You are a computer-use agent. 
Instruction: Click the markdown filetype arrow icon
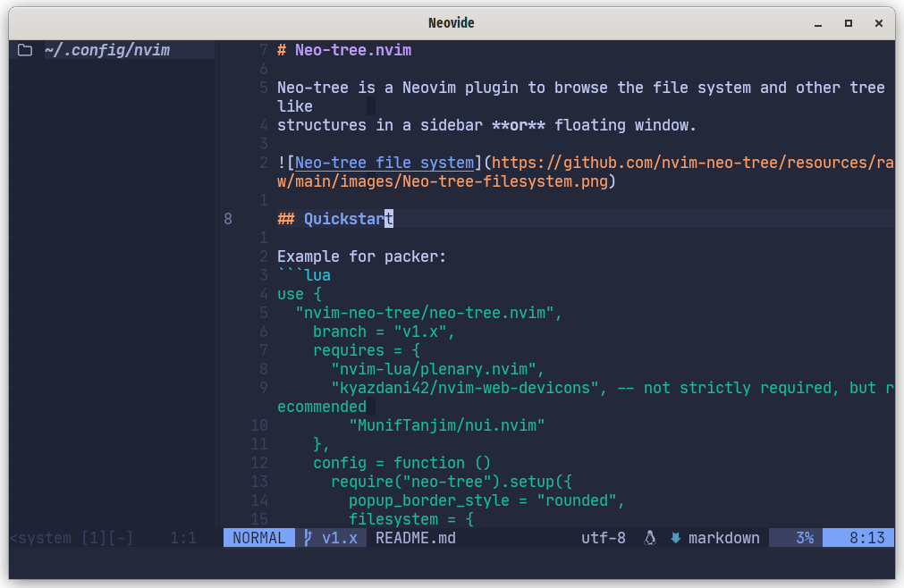tap(676, 538)
